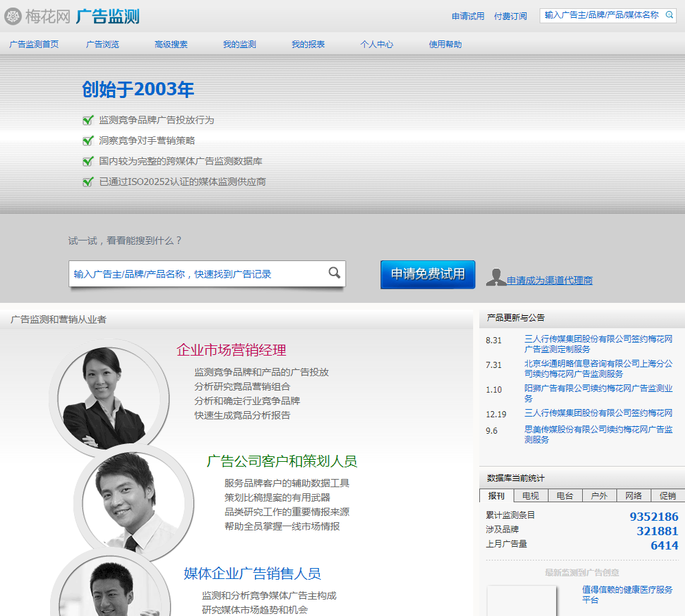
Task: Select the 电台 statistics tab
Action: pyautogui.click(x=565, y=495)
